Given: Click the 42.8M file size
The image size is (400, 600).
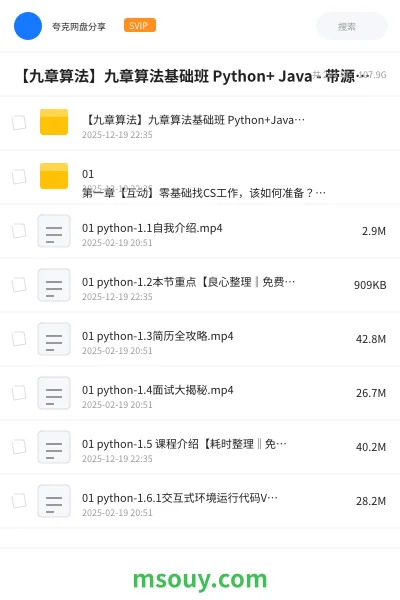Looking at the screenshot, I should (x=371, y=339).
